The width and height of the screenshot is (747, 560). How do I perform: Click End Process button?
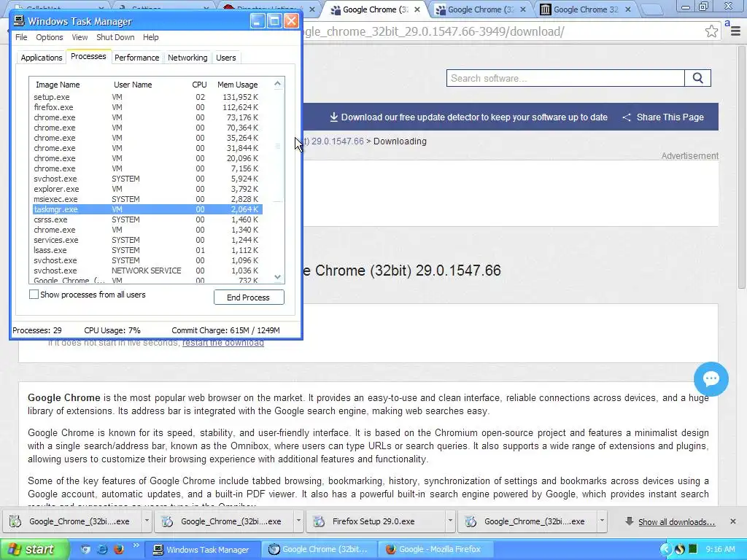tap(249, 297)
